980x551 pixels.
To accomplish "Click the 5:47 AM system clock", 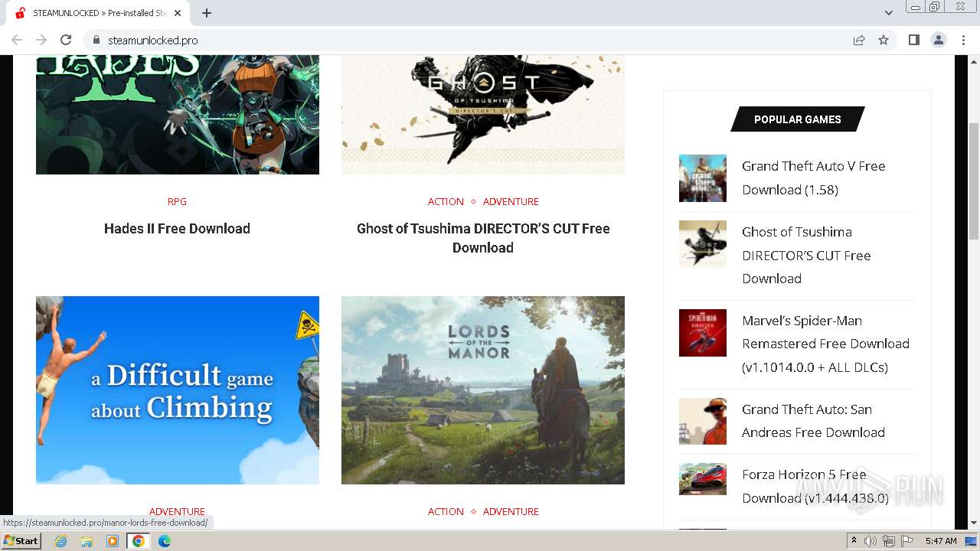I will coord(941,541).
